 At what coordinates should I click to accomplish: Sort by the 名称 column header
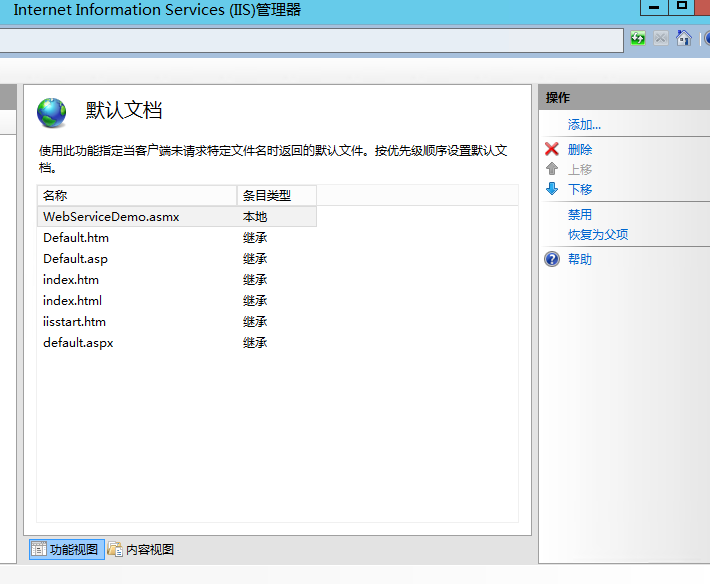pos(137,196)
